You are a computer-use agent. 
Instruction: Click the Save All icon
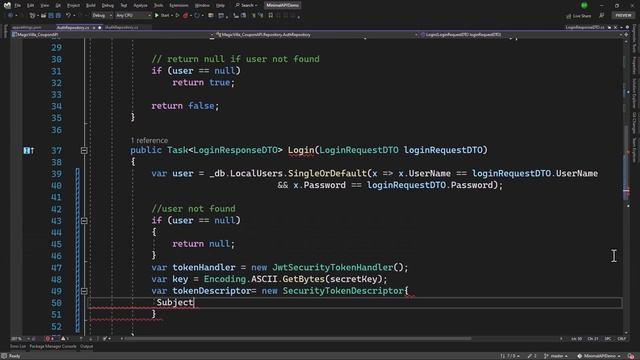point(58,16)
